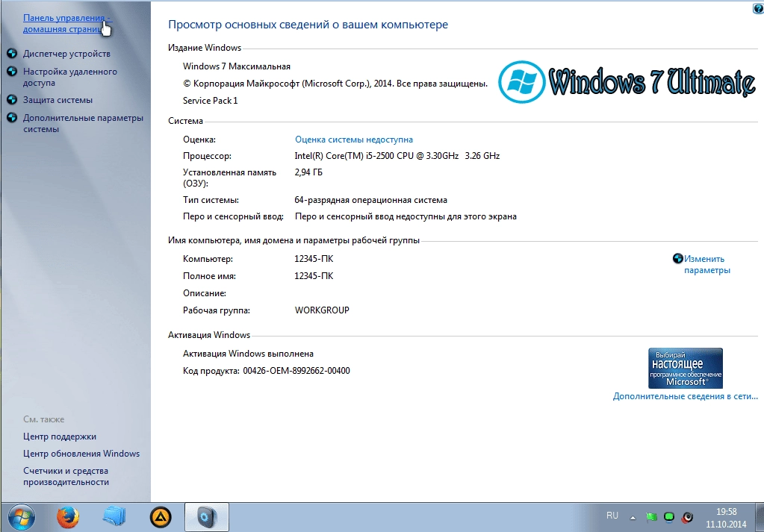Open the Windows Start menu orb

point(22,517)
